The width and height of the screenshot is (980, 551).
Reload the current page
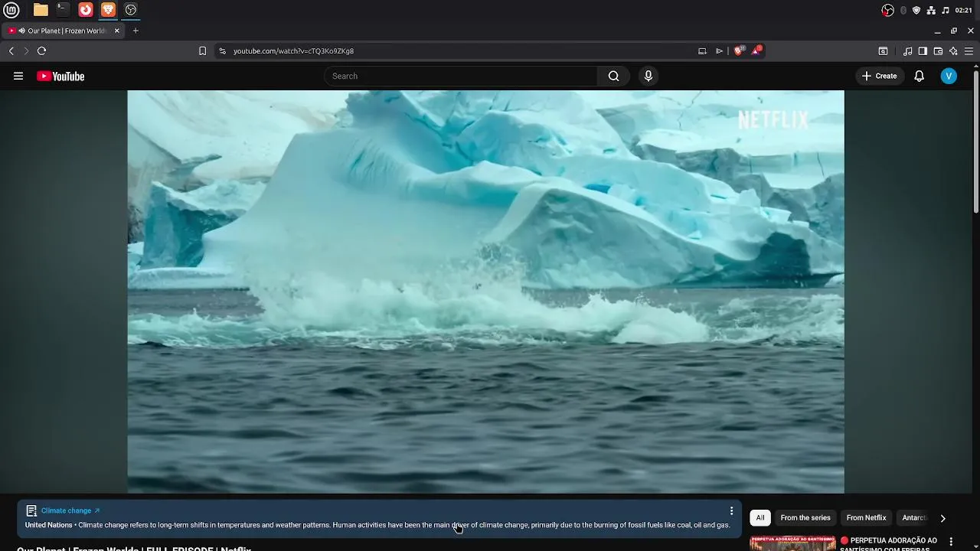[x=41, y=51]
